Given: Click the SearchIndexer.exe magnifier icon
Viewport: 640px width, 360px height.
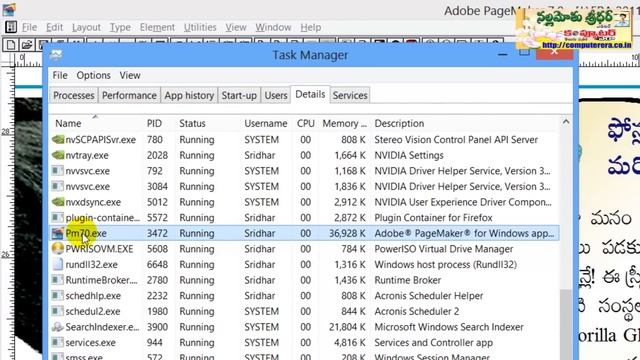Looking at the screenshot, I should (x=58, y=327).
